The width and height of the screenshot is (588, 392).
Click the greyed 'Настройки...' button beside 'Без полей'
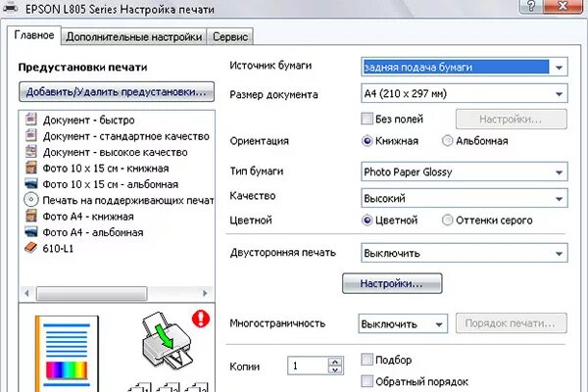512,120
